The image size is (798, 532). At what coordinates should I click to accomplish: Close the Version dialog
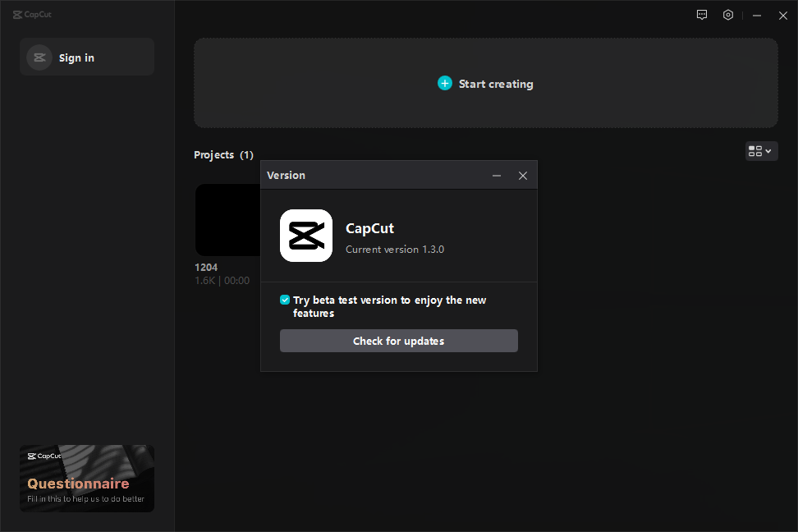(523, 176)
